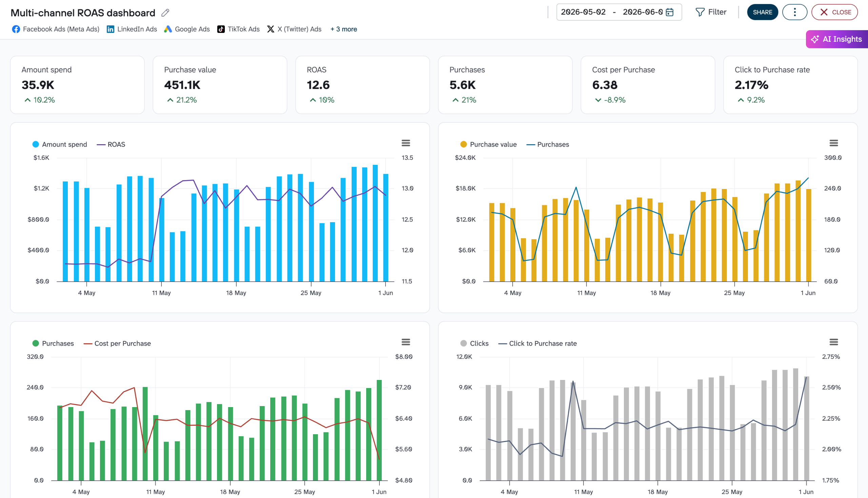Click the up arrow under Click to Purchase rate
Screen dimensions: 868x498
[741, 100]
